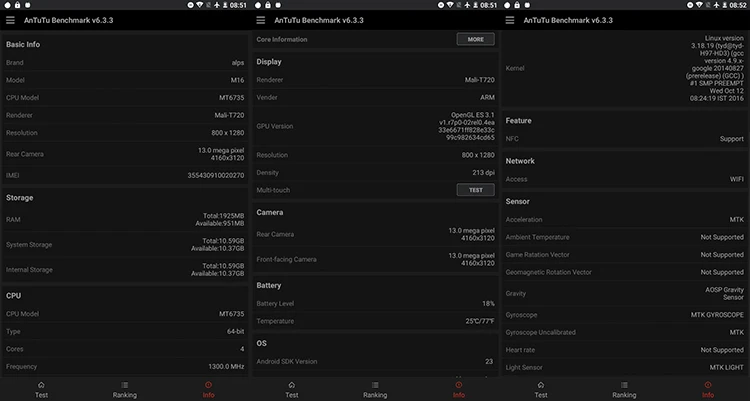Click the Temperature 25°C/77°F value
This screenshot has width=750, height=401.
coord(480,321)
